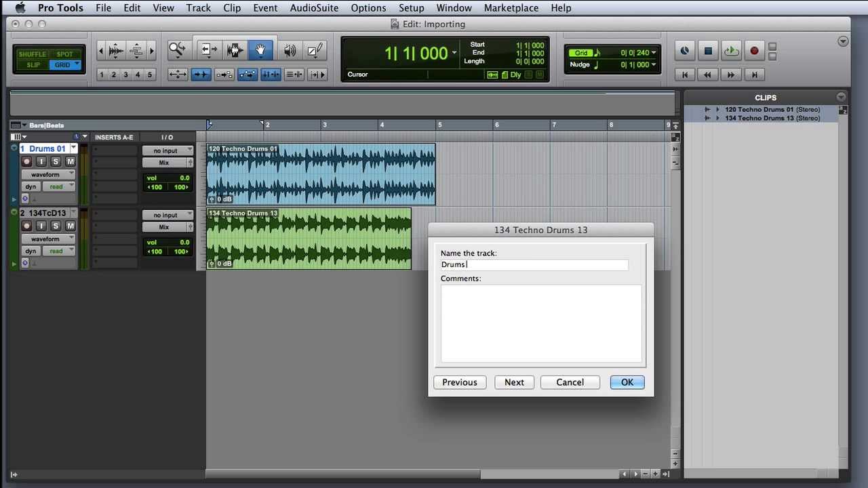Open Grid mode dropdown
The image size is (868, 488).
(x=77, y=64)
